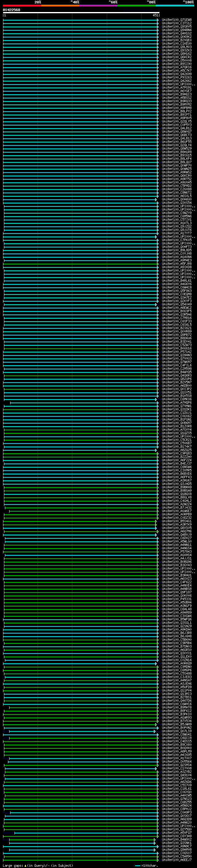Open the UniRef100_Q71EW8 hit label
The height and width of the screenshot is (868, 197).
pos(176,20)
